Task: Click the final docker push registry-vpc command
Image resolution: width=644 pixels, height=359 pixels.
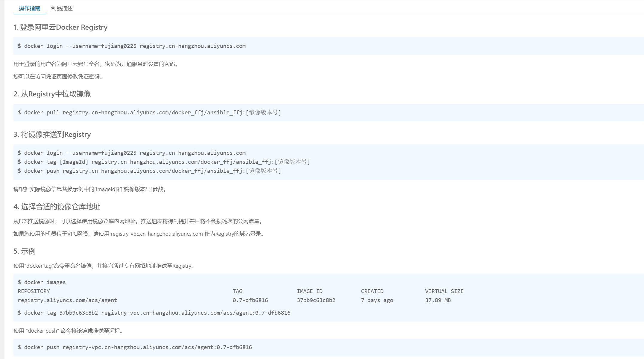Action: pos(135,347)
